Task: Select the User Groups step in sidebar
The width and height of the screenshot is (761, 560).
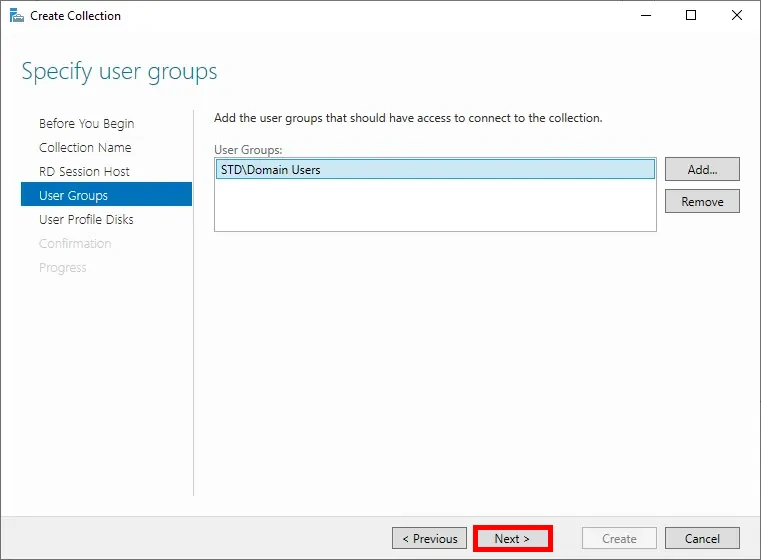Action: click(73, 196)
